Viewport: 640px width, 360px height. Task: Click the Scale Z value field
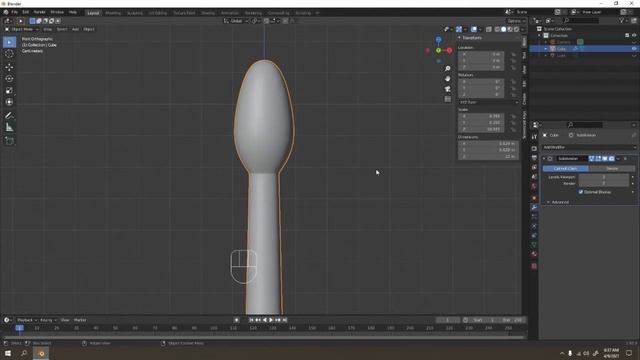481,129
